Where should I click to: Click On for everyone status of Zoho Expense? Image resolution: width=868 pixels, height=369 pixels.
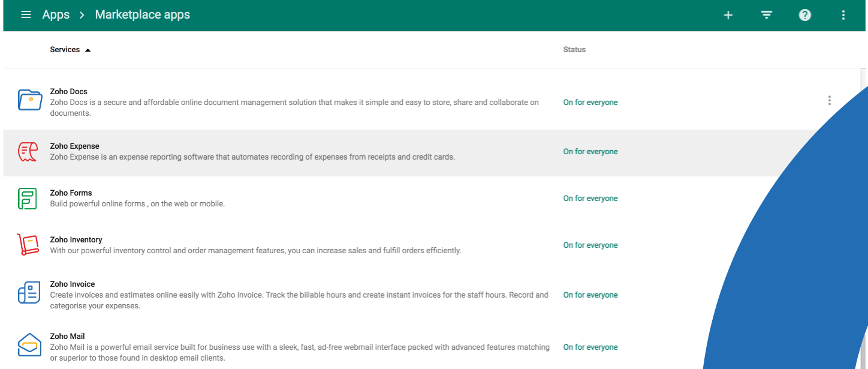point(590,152)
